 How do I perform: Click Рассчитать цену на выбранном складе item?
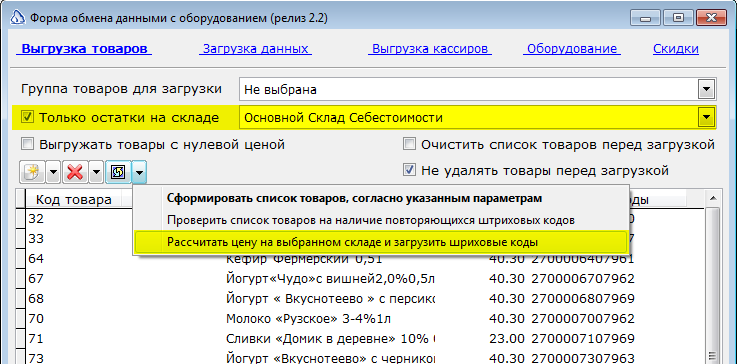click(x=381, y=242)
